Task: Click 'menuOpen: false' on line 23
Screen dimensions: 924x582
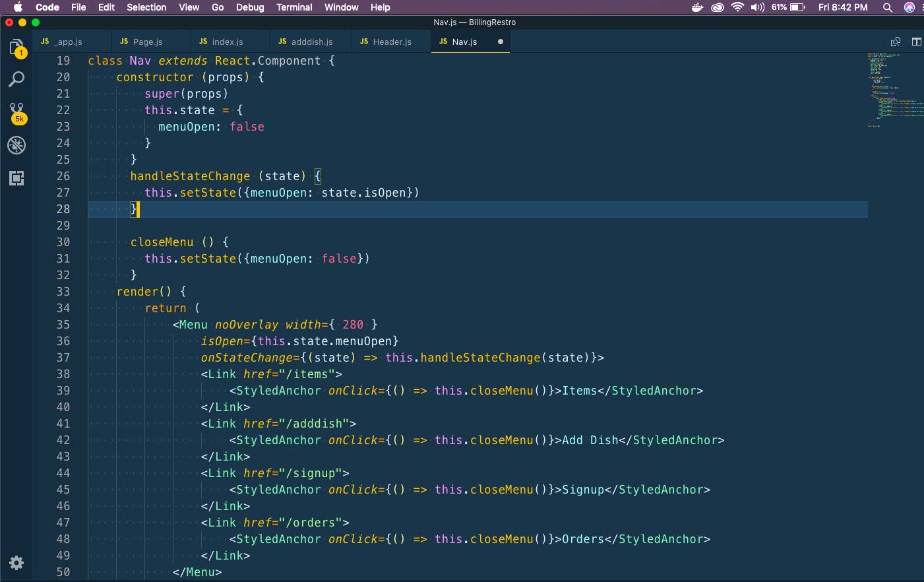Action: [x=211, y=127]
